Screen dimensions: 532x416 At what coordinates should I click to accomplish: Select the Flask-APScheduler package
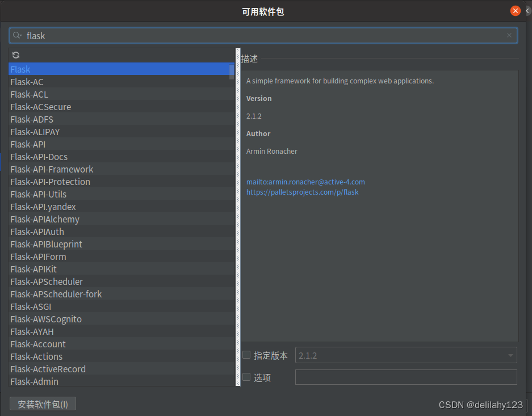tap(122, 281)
